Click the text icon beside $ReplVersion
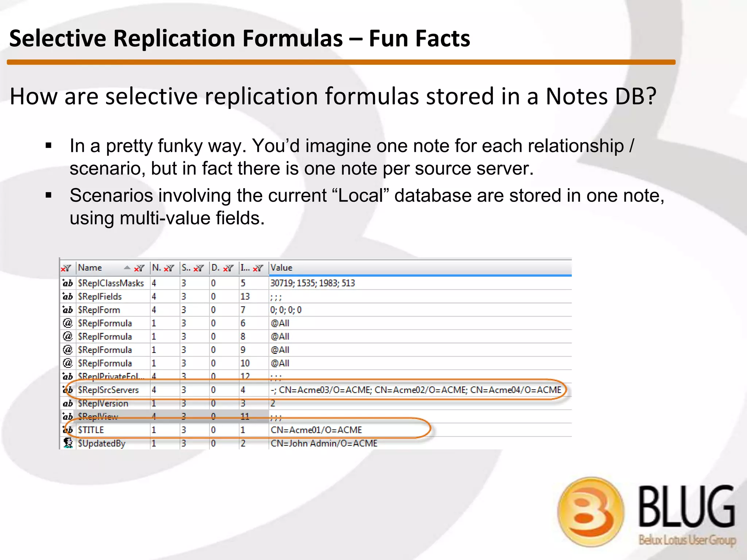747x560 pixels. pos(67,403)
